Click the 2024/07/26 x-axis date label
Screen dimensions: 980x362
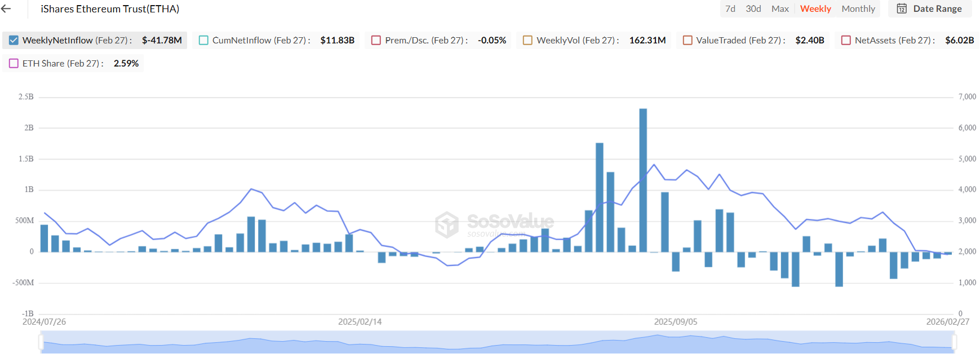[44, 322]
